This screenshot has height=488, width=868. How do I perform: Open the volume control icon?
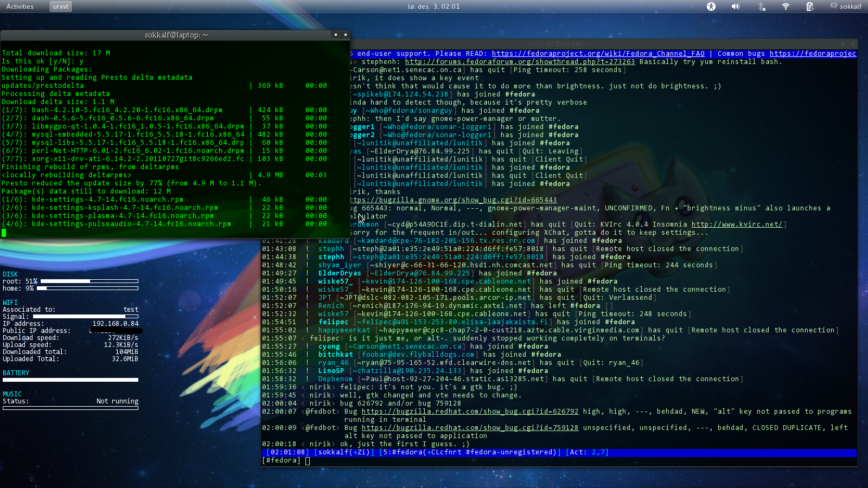coord(736,7)
